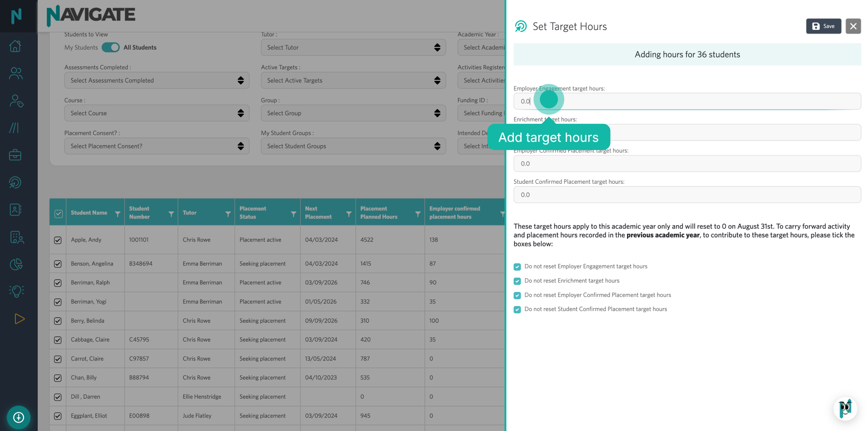Image resolution: width=868 pixels, height=431 pixels.
Task: Click the orange play icon in sidebar
Action: [x=20, y=319]
